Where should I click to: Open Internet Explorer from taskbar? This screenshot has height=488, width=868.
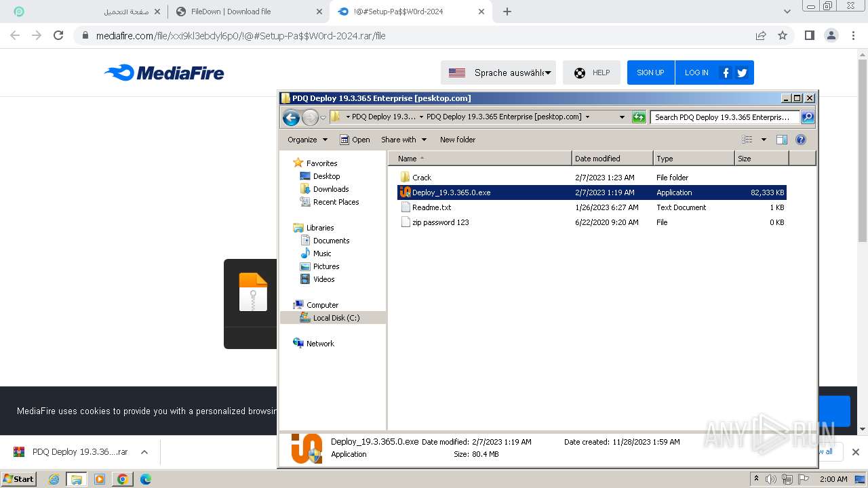54,479
